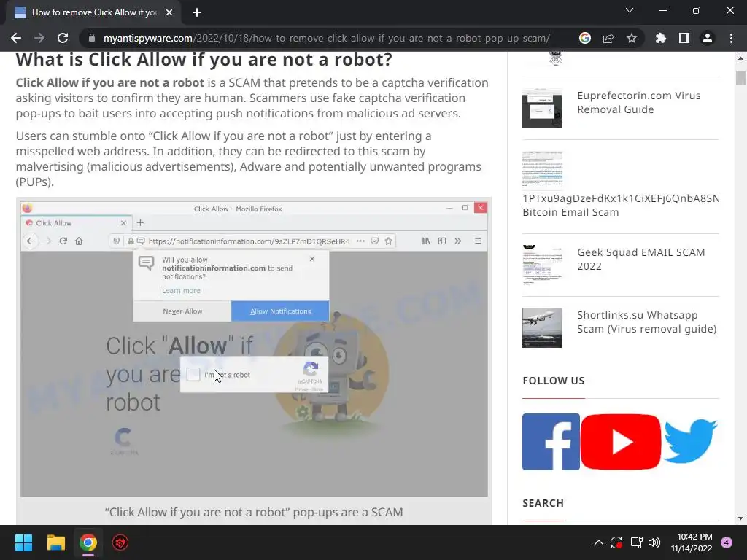Open the tab search dropdown
The image size is (747, 560).
coord(630,10)
